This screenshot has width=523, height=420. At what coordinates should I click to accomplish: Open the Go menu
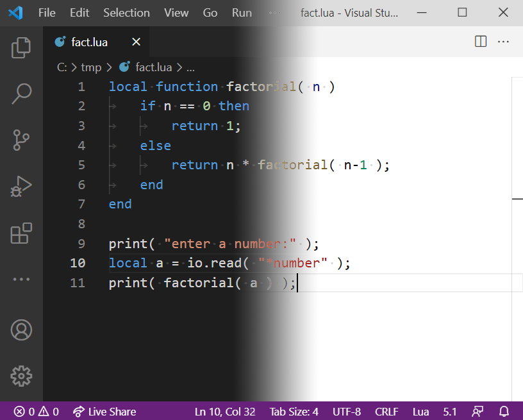(210, 13)
